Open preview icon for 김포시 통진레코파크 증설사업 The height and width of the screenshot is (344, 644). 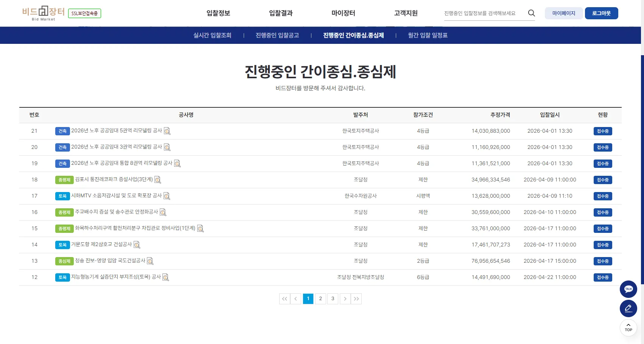pyautogui.click(x=158, y=180)
